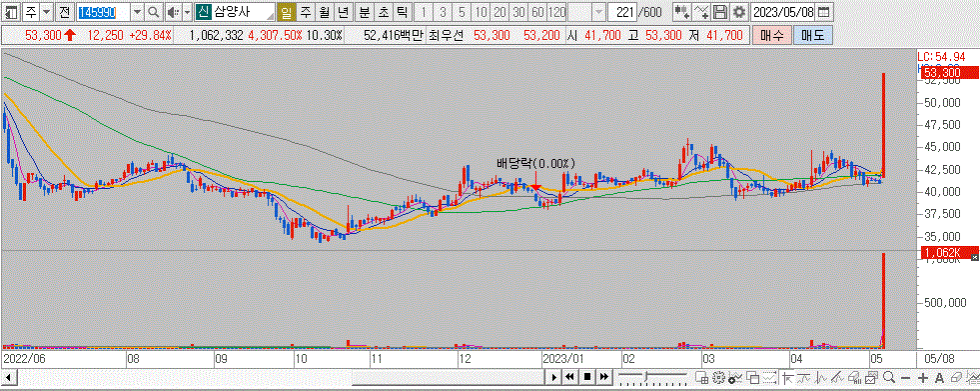980x391 pixels.
Task: Click the vertical line on chart icon
Action: point(821,377)
